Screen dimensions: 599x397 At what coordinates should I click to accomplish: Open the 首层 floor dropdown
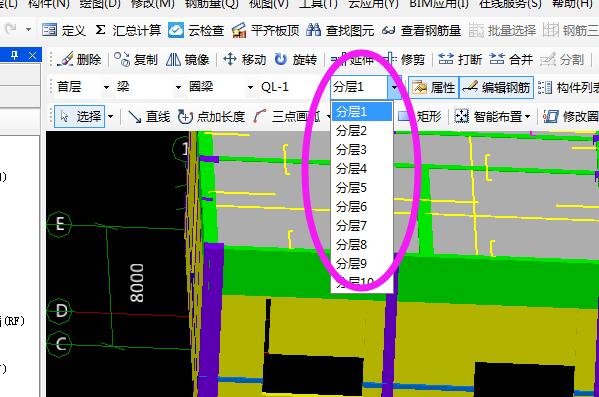pyautogui.click(x=106, y=88)
